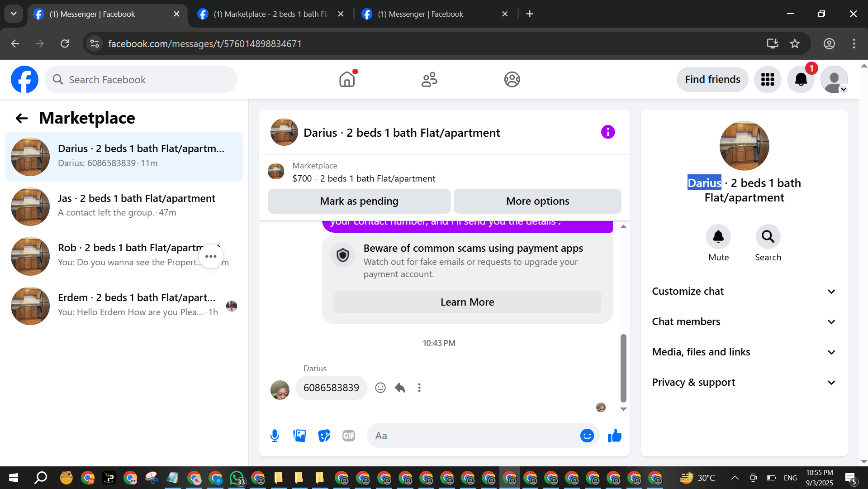
Task: Click Mark as pending button
Action: [359, 201]
